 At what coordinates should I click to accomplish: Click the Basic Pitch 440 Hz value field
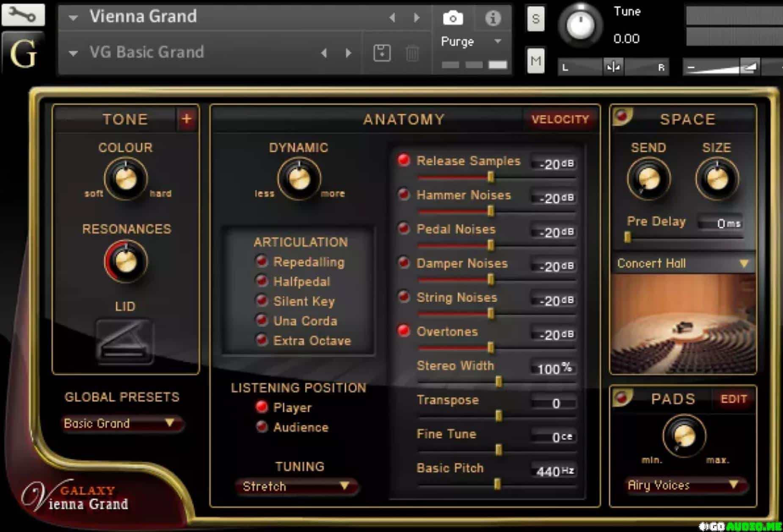(x=554, y=471)
